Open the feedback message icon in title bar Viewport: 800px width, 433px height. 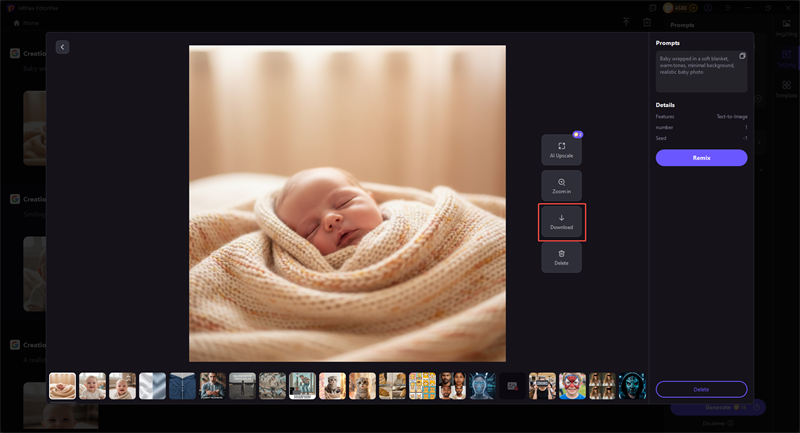tap(652, 8)
